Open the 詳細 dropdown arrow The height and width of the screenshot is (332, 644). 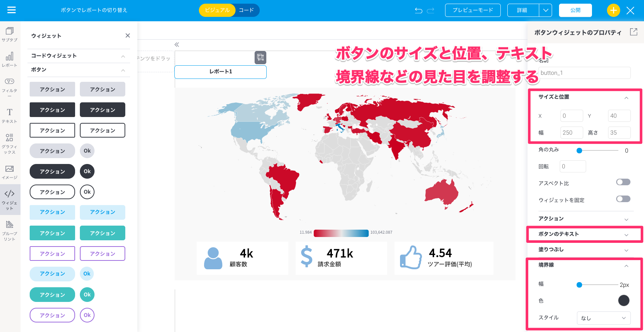point(545,10)
